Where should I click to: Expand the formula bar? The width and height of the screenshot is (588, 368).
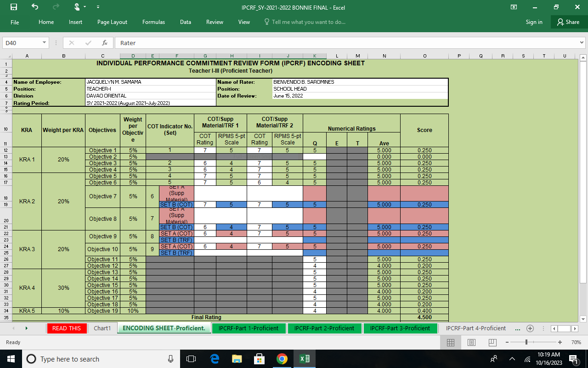click(x=582, y=43)
